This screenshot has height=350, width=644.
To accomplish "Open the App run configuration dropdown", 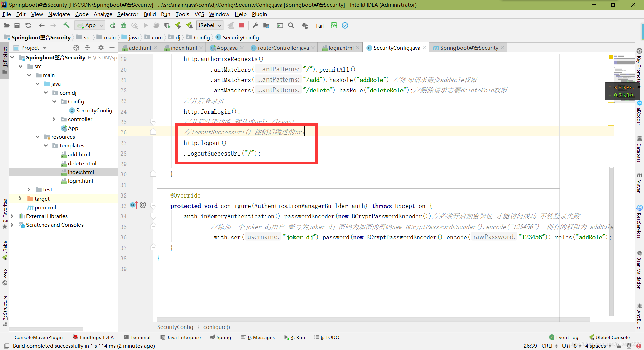I will [x=90, y=25].
